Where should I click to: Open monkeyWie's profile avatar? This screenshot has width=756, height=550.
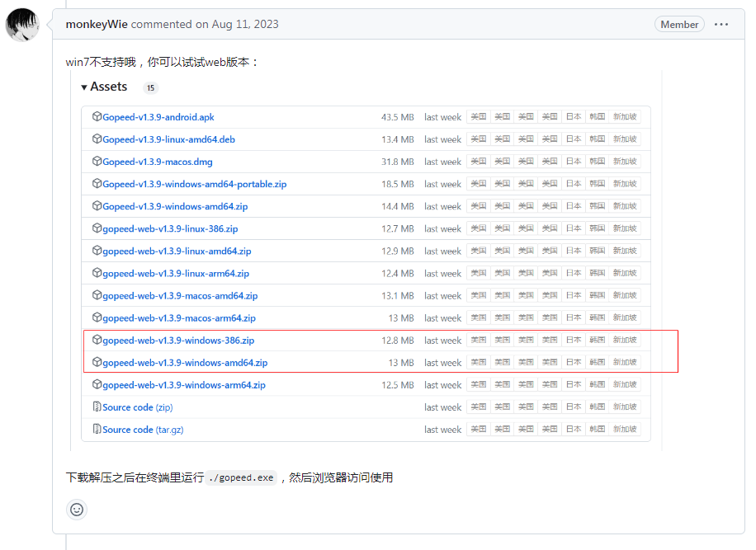click(22, 25)
